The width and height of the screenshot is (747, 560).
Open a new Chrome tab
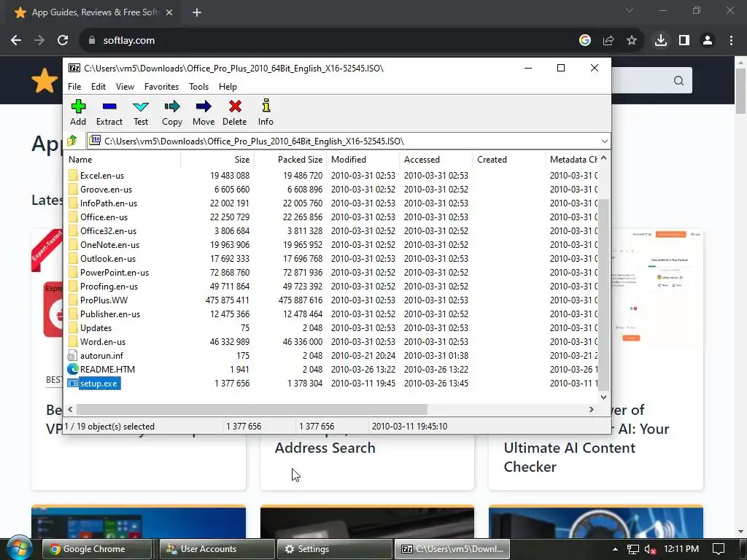[x=197, y=12]
